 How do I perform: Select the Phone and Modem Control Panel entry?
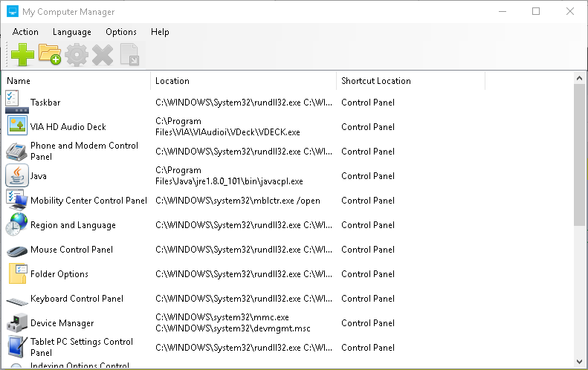85,151
